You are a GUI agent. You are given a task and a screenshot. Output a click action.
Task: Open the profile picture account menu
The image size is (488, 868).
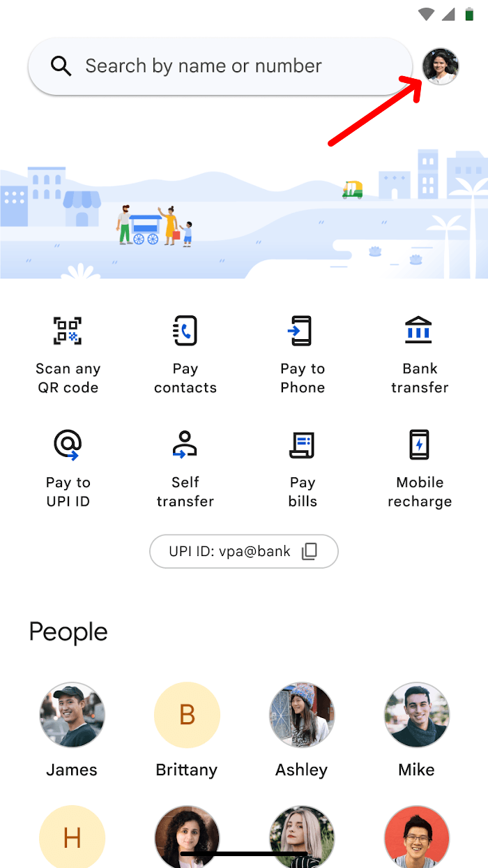point(441,66)
